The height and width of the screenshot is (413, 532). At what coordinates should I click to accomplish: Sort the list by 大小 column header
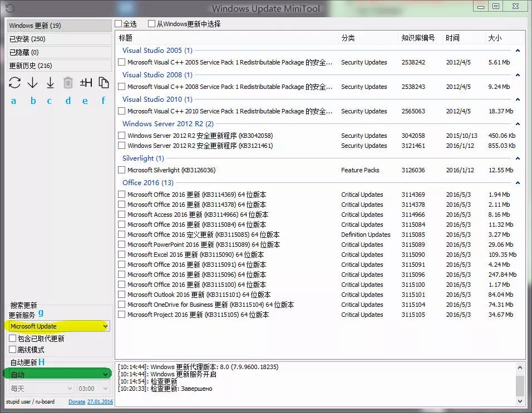pos(495,38)
